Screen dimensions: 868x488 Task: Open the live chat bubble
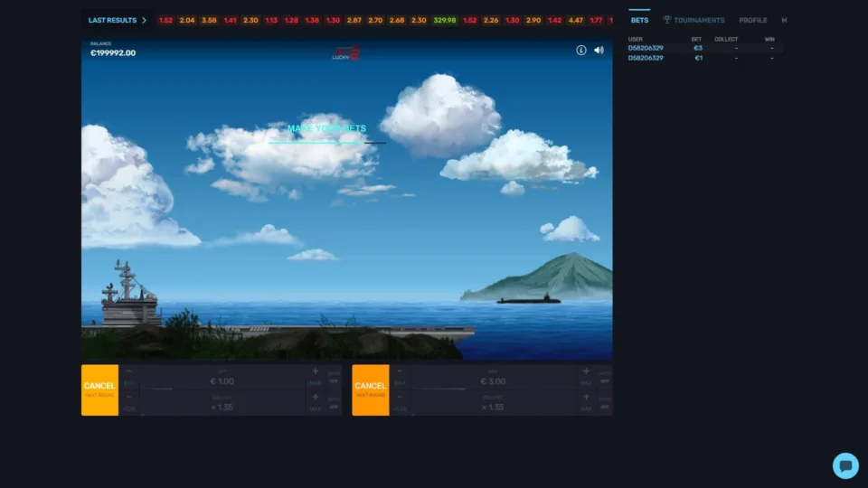tap(845, 465)
